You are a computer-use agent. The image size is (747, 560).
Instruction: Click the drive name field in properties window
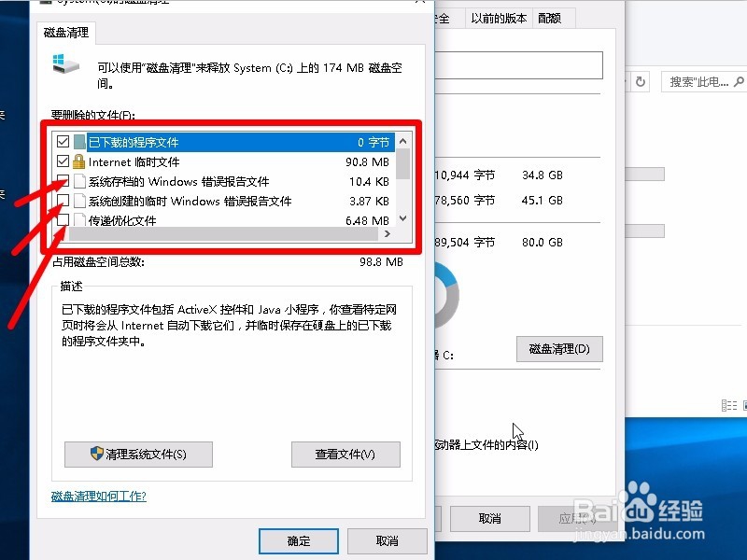pyautogui.click(x=519, y=65)
